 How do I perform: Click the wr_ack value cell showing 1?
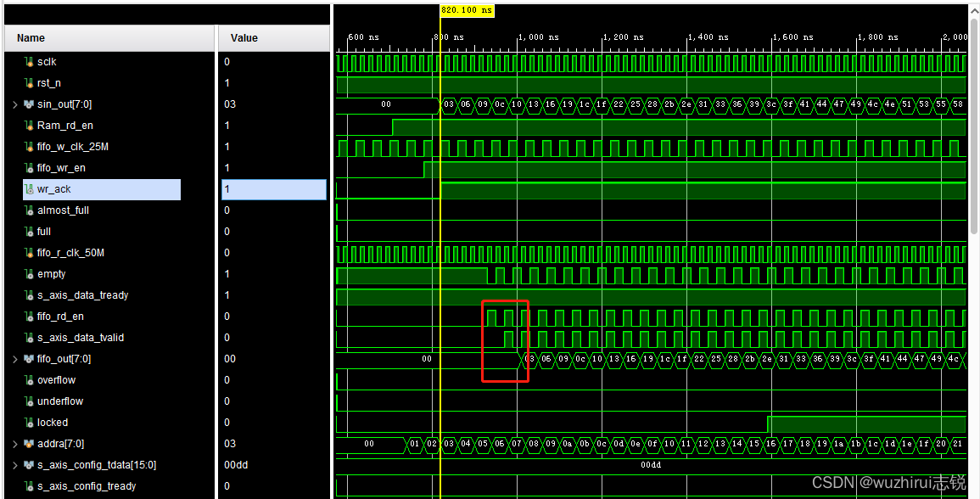click(x=274, y=189)
